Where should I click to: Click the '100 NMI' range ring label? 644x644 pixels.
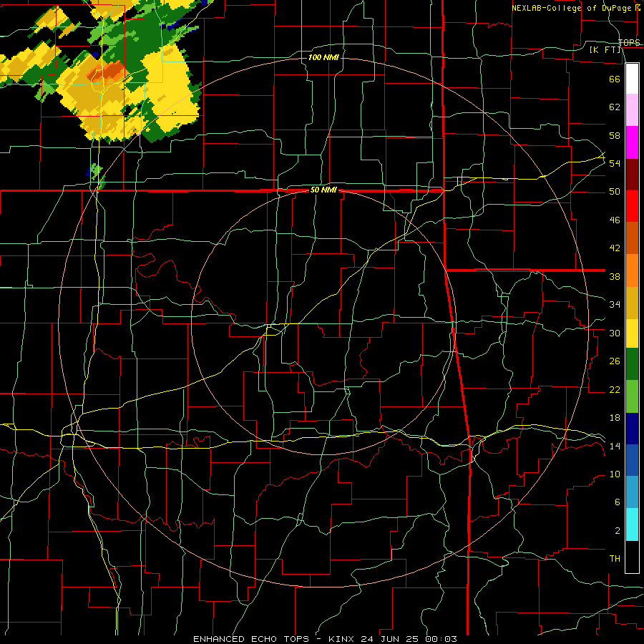coord(323,57)
